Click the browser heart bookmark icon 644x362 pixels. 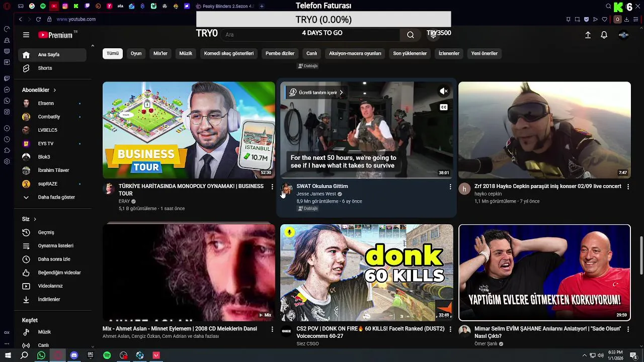[604, 19]
